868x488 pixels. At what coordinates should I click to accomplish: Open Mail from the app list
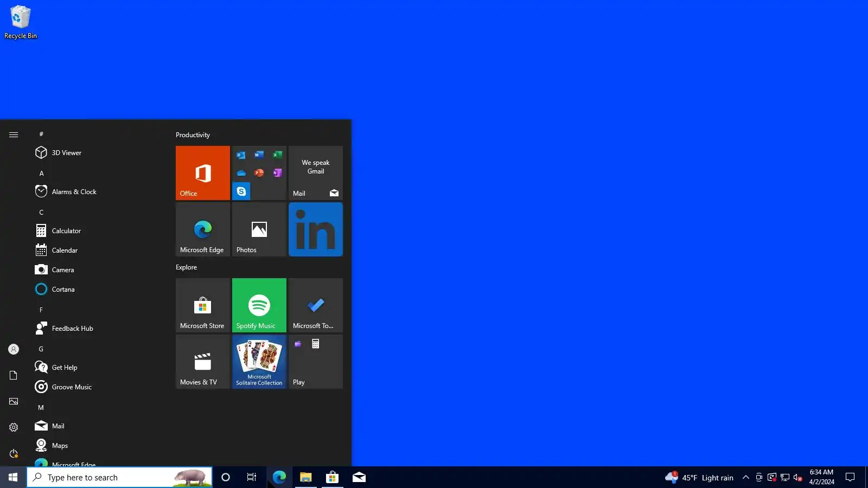click(100, 426)
